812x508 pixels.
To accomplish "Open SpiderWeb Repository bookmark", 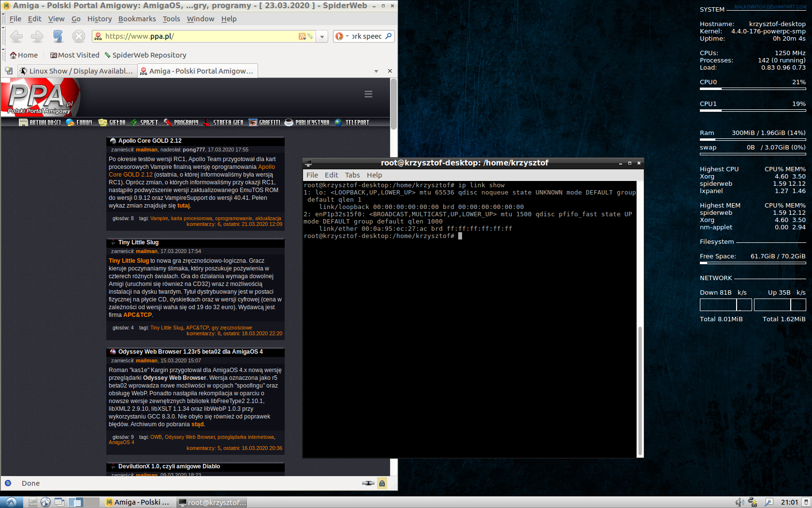I will pyautogui.click(x=145, y=55).
